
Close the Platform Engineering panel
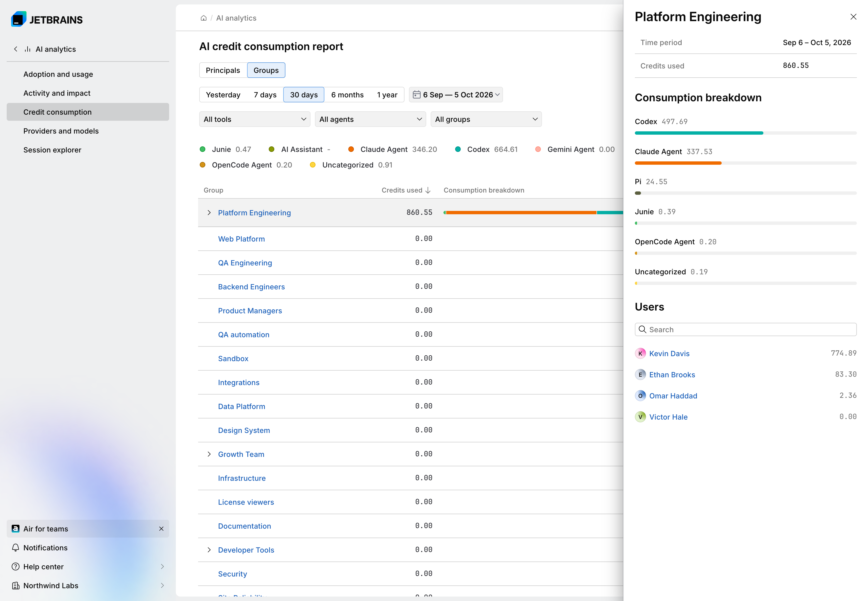click(x=853, y=17)
